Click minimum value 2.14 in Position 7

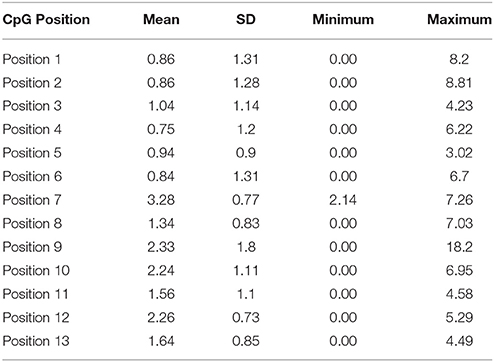[343, 200]
